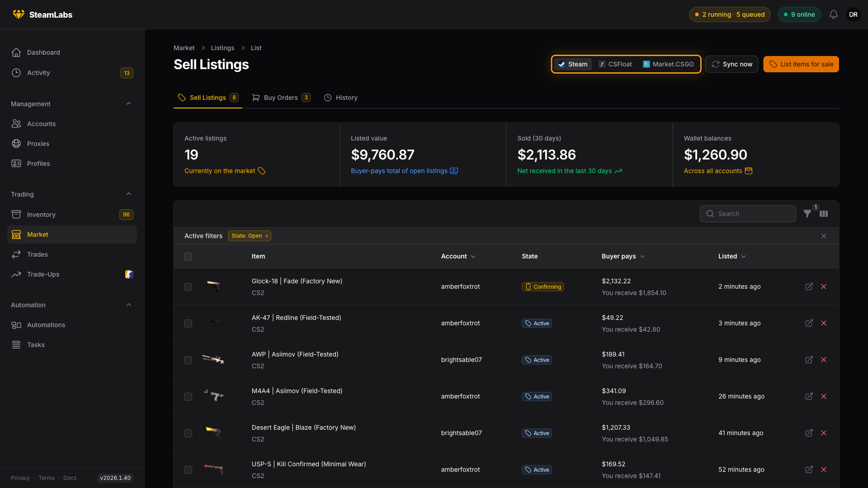Open Desert Eagle Blaze listing externally
This screenshot has width=868, height=488.
[x=809, y=433]
